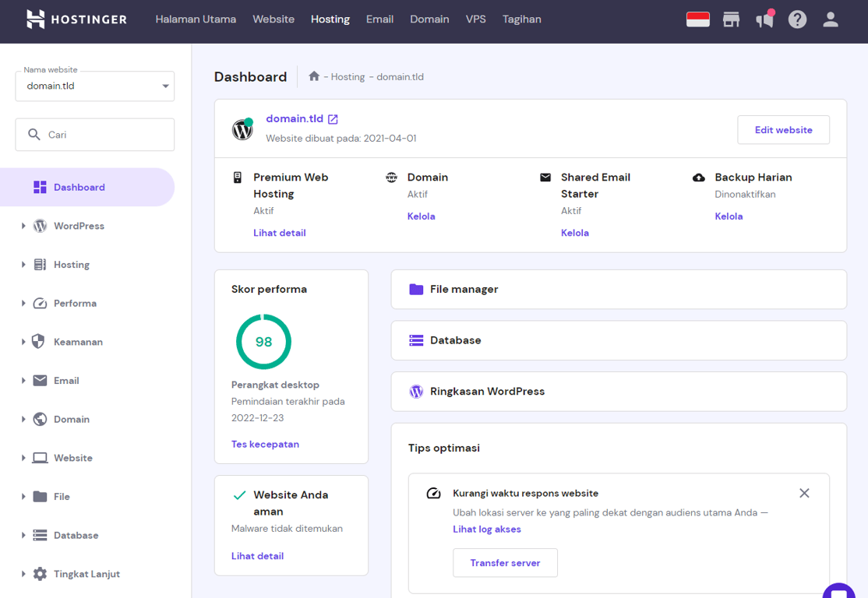Click Hosting in the breadcrumb
This screenshot has width=868, height=598.
pos(348,77)
